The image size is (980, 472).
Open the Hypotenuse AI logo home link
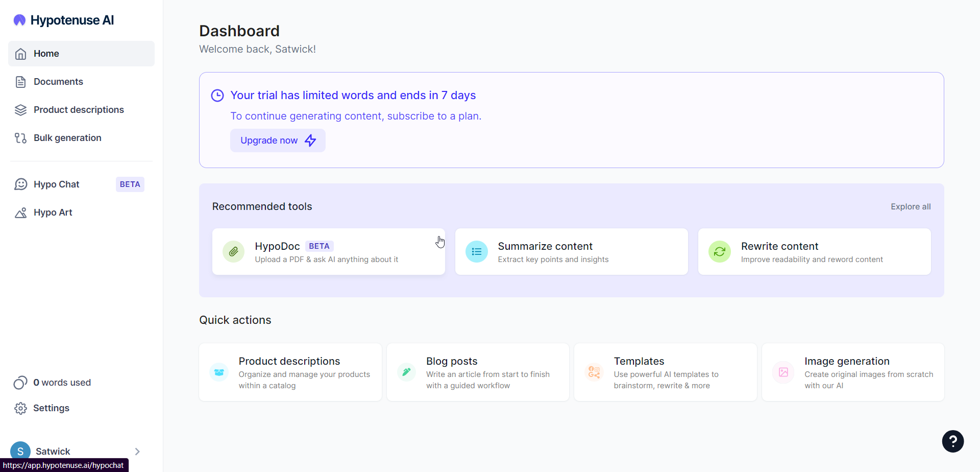tap(62, 20)
